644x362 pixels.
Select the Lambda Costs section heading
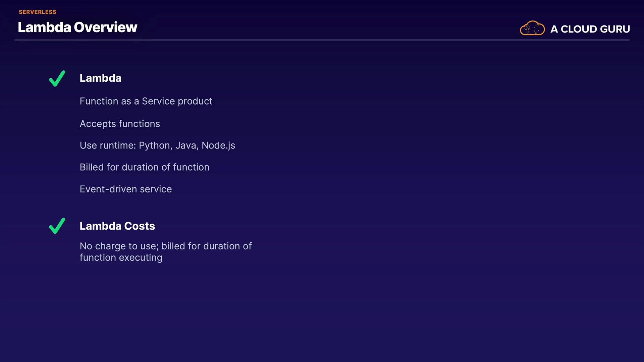(x=117, y=226)
